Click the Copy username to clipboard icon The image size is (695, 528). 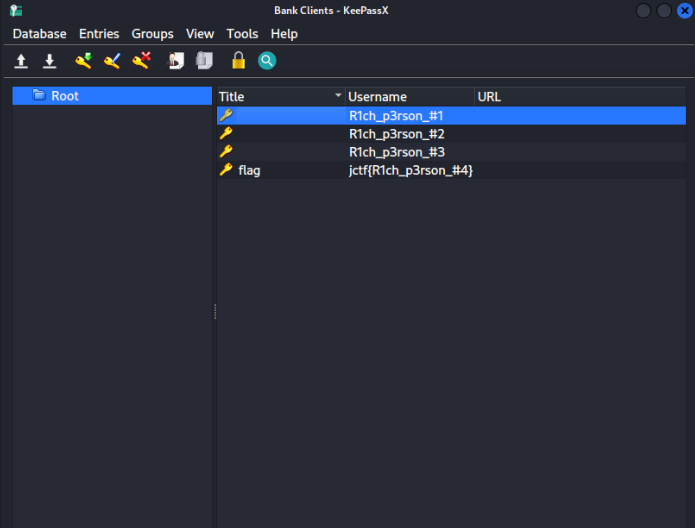[x=176, y=61]
